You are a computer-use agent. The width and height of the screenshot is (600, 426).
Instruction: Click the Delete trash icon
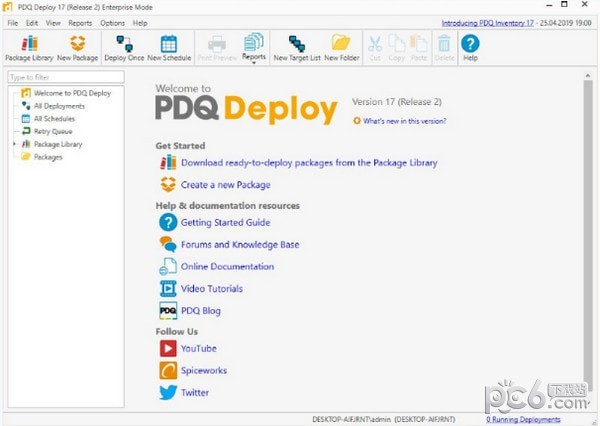tap(444, 48)
